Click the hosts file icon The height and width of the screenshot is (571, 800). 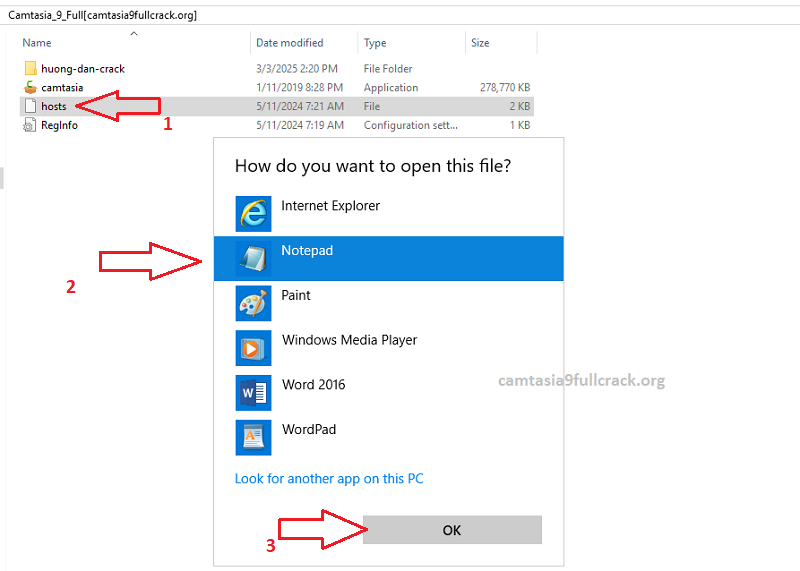[31, 106]
